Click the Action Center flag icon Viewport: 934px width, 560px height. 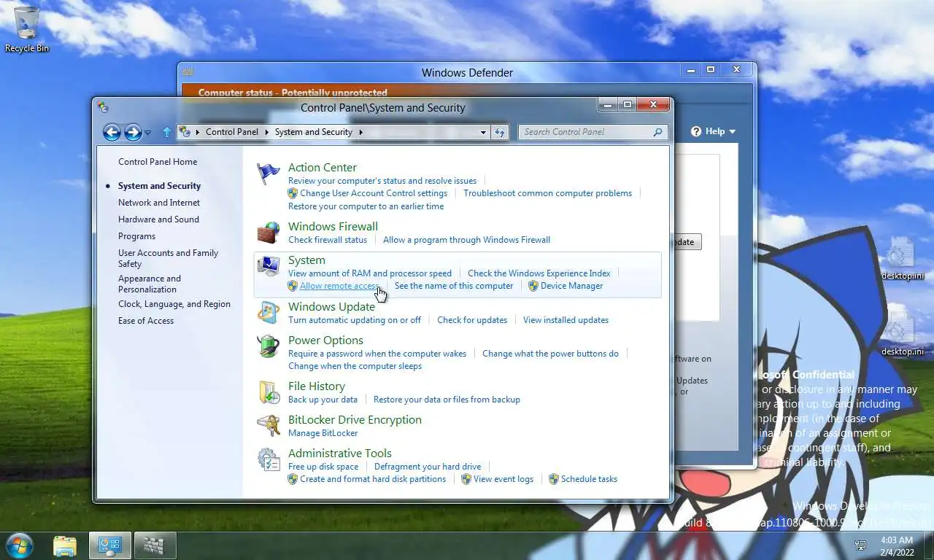tap(269, 174)
